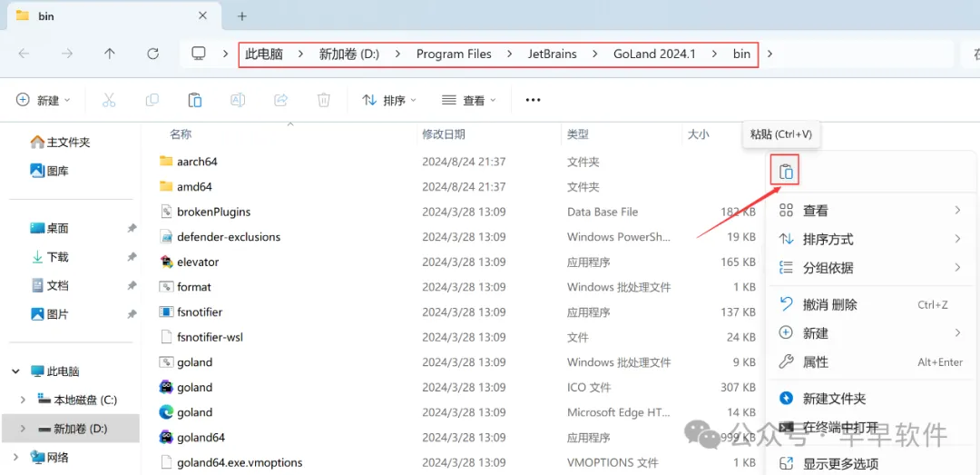Choose 属性 in context menu
980x475 pixels.
point(871,361)
